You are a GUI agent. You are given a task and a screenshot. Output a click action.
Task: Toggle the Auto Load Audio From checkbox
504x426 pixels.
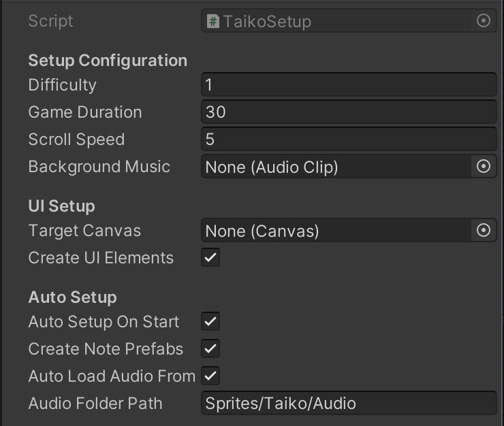pyautogui.click(x=210, y=376)
